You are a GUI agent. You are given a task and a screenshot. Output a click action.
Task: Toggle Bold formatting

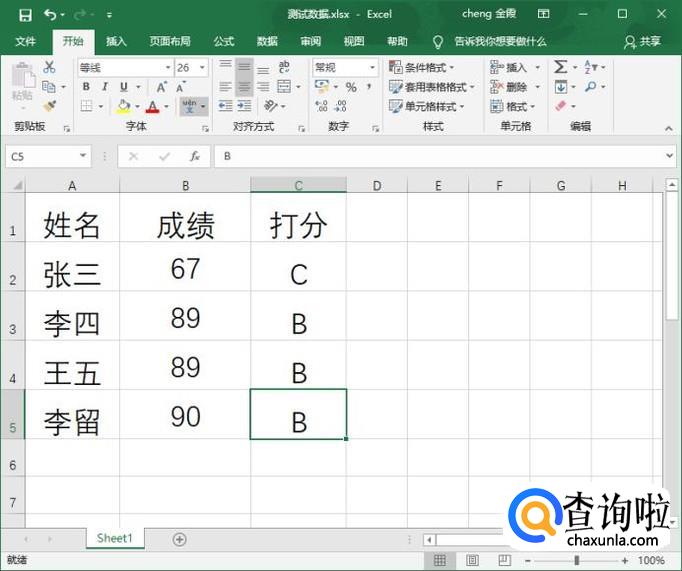(87, 87)
